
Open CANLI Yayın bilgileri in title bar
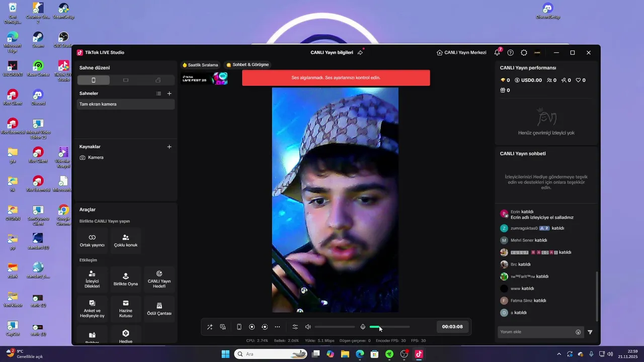pos(332,52)
